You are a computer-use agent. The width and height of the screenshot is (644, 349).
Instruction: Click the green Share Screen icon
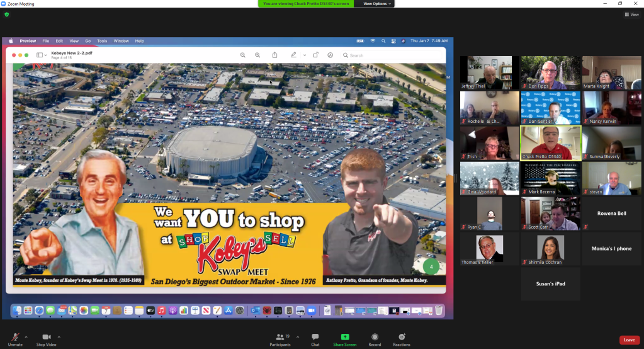tap(345, 337)
